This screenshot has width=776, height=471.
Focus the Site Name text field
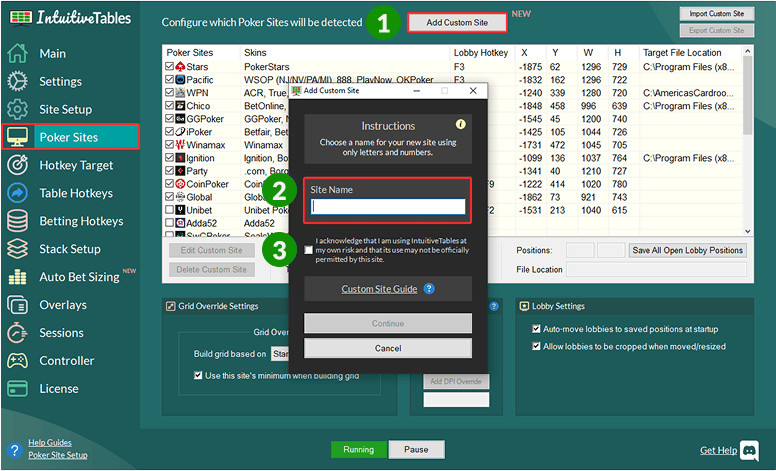(388, 206)
